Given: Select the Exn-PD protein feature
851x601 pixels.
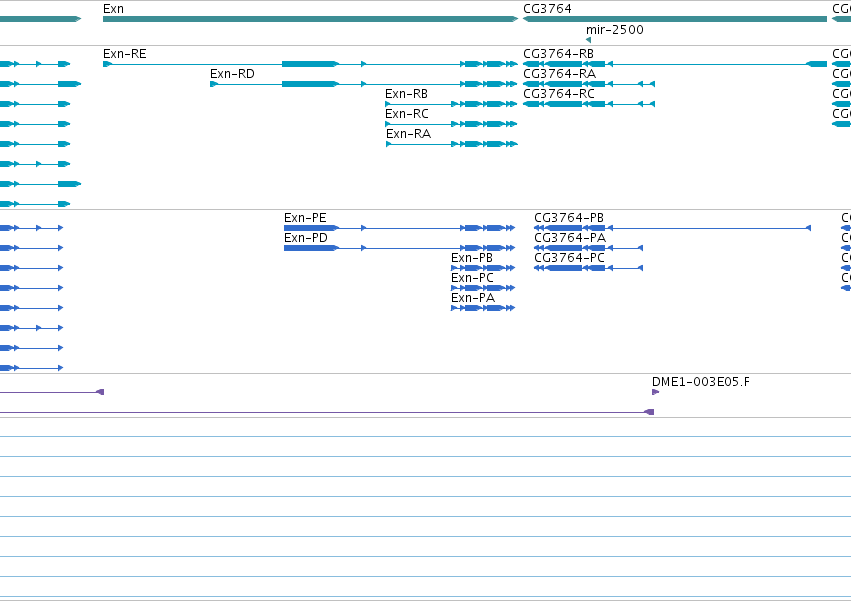Looking at the screenshot, I should tap(399, 248).
